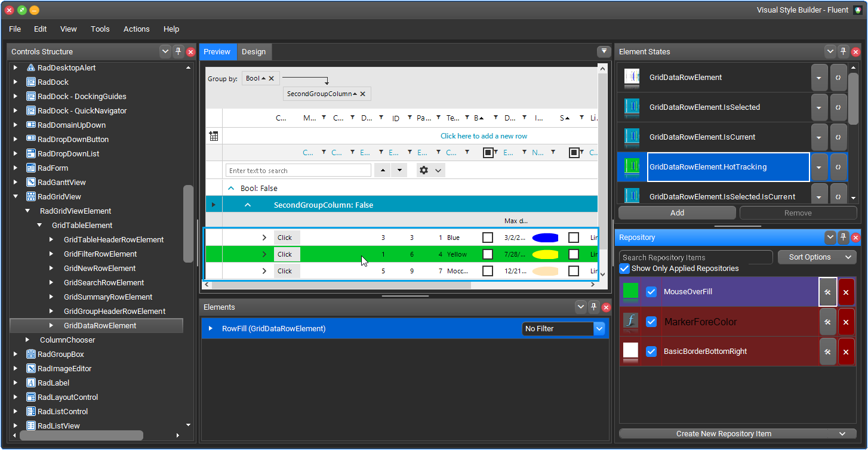Click the RadDropDownList control icon

click(31, 154)
